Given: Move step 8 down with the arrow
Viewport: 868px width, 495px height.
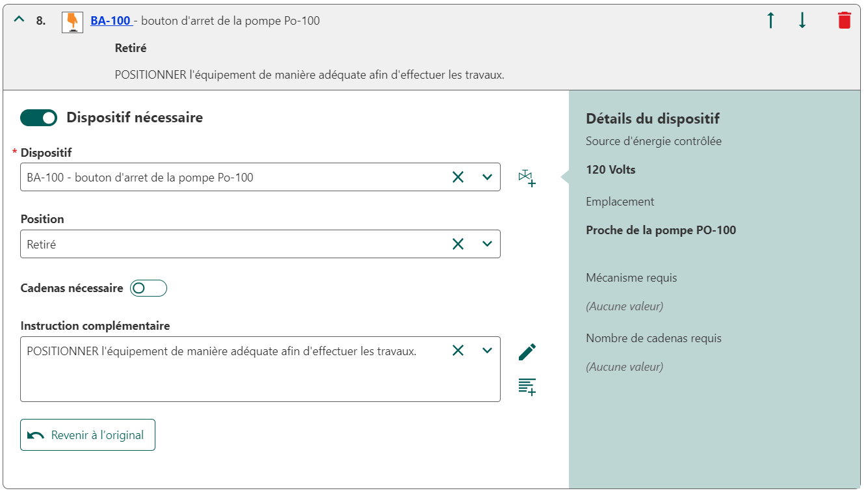Looking at the screenshot, I should (x=802, y=21).
